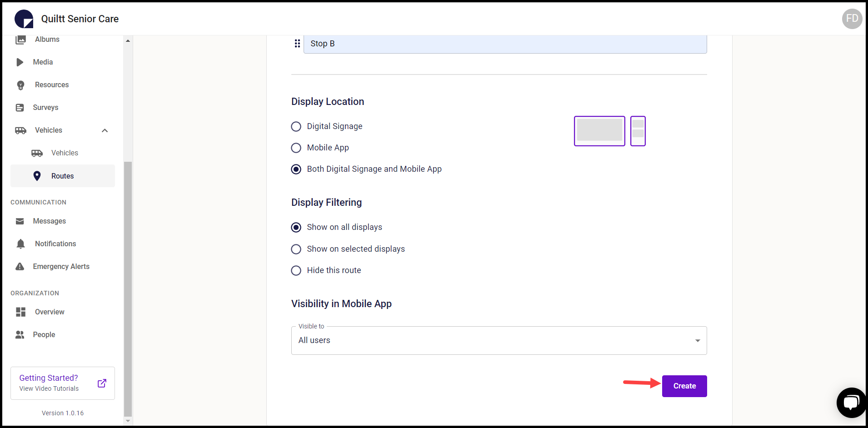Viewport: 868px width, 428px height.
Task: Click the People group icon
Action: (20, 335)
